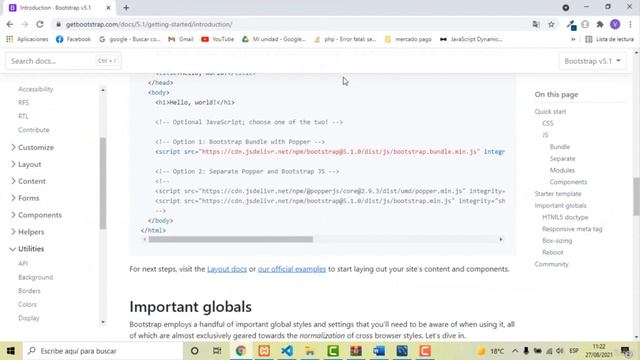This screenshot has width=640, height=360.
Task: Focus the Search docs input field
Action: pyautogui.click(x=63, y=61)
